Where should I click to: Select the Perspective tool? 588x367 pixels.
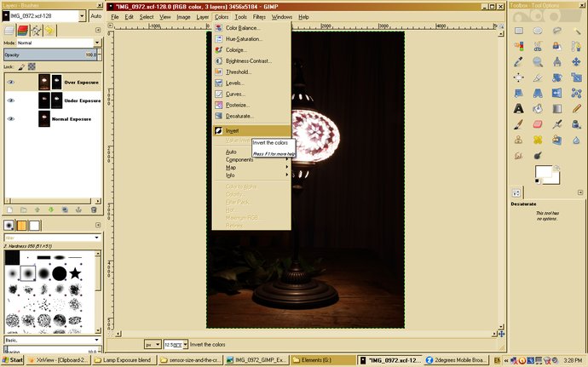(x=538, y=93)
